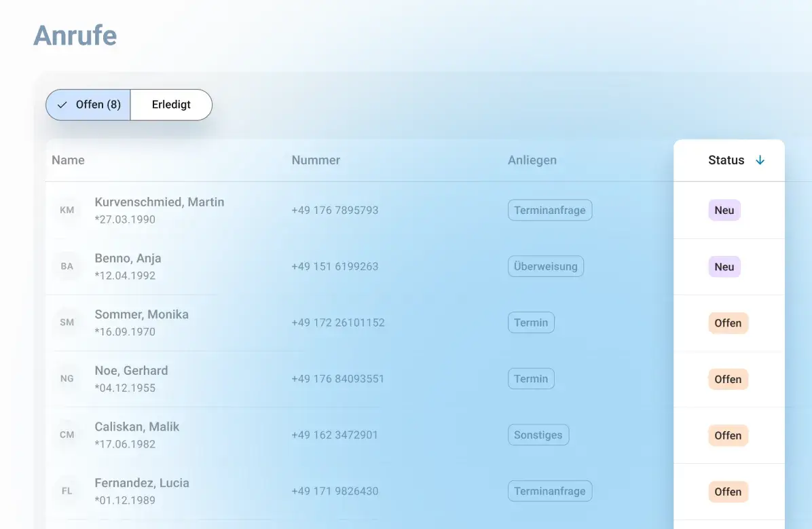Click the Offen status badge for Monika Sommer

(727, 323)
